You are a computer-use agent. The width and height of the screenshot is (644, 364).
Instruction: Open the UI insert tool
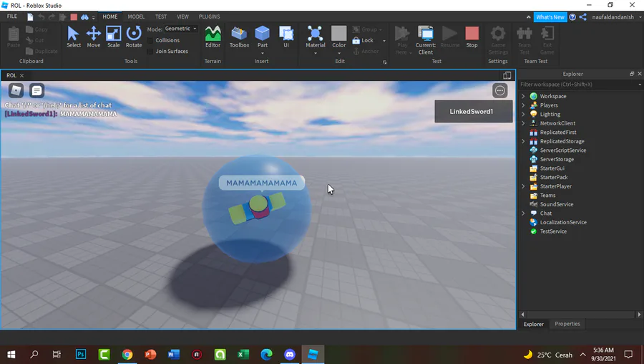pos(286,37)
